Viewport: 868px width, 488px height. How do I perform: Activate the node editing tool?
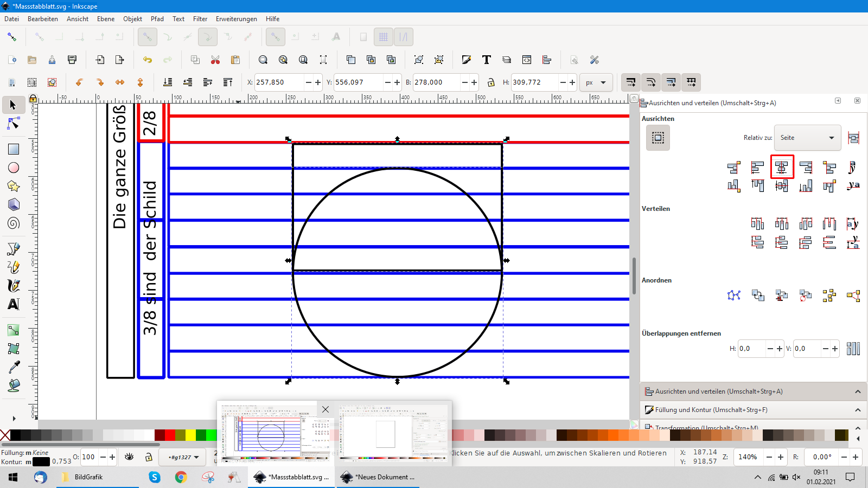pos(14,124)
